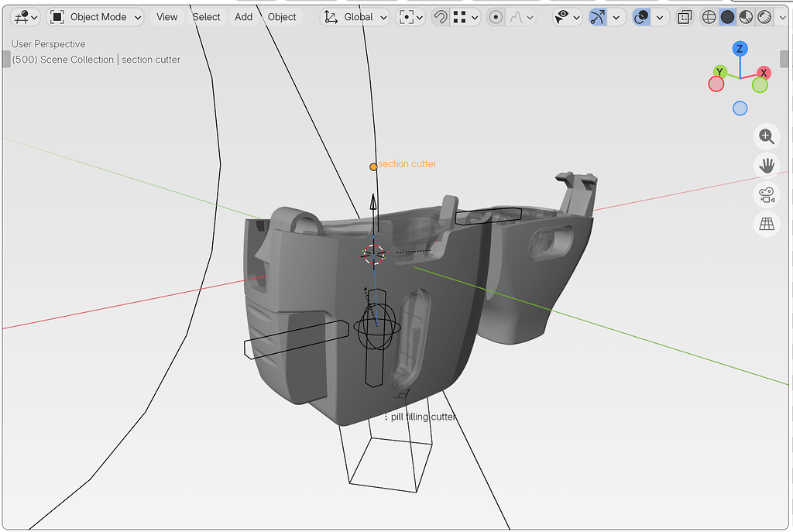
Task: Click the unlabeled red negative-X gizmo circle
Action: tap(716, 84)
